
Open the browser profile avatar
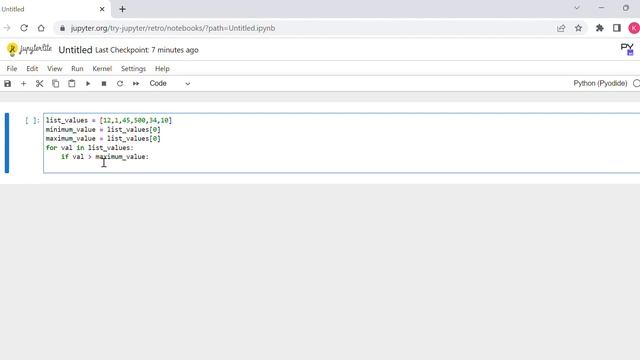634,28
